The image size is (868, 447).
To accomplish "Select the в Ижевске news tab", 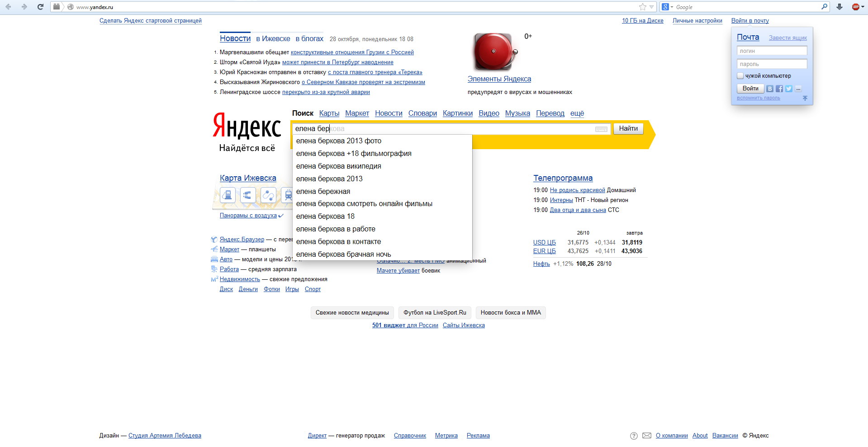I will coord(273,39).
